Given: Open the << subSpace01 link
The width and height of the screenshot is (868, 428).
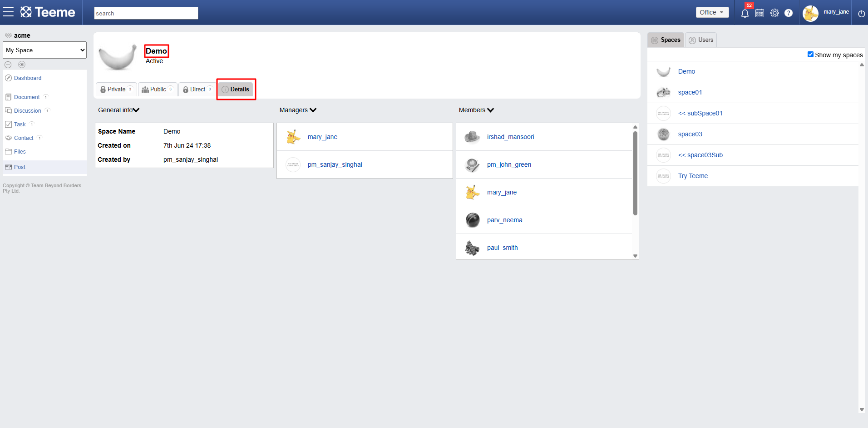Looking at the screenshot, I should coord(700,113).
